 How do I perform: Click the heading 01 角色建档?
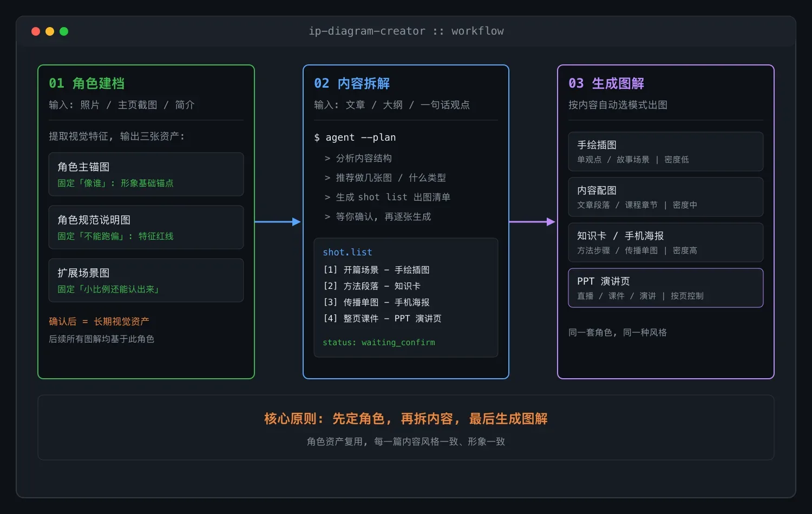coord(87,83)
